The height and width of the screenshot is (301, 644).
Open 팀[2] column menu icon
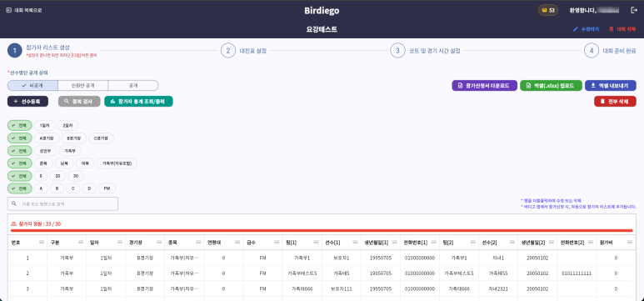pos(474,243)
